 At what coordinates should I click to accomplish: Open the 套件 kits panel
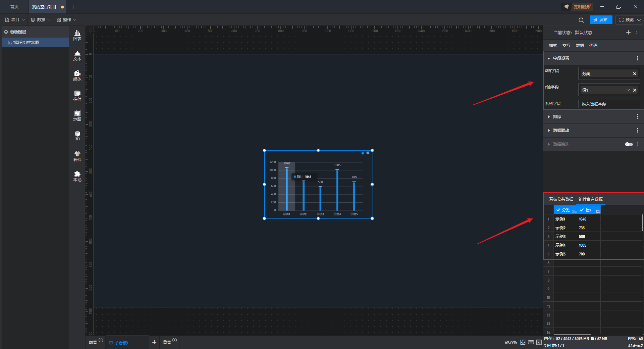tap(77, 156)
